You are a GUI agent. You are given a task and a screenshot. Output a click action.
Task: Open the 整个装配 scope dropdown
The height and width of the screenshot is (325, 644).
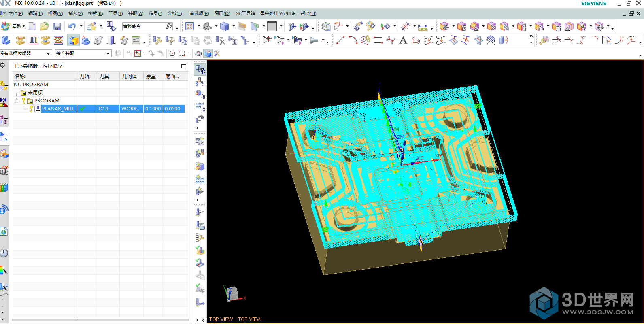(x=108, y=53)
